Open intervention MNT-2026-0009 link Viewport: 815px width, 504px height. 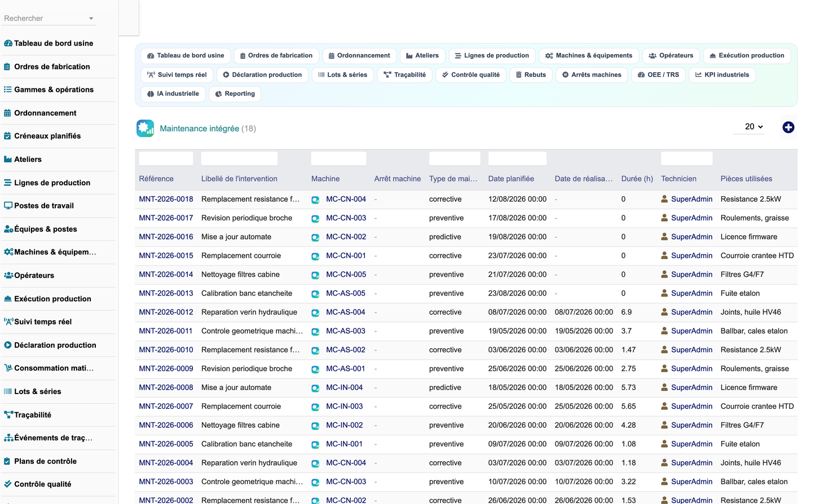[166, 369]
